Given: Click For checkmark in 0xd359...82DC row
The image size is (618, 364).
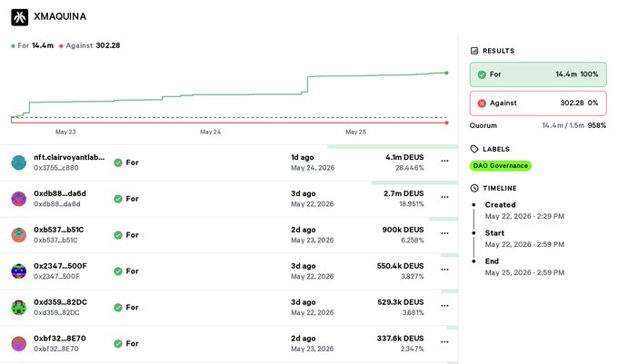Looking at the screenshot, I should (x=118, y=308).
